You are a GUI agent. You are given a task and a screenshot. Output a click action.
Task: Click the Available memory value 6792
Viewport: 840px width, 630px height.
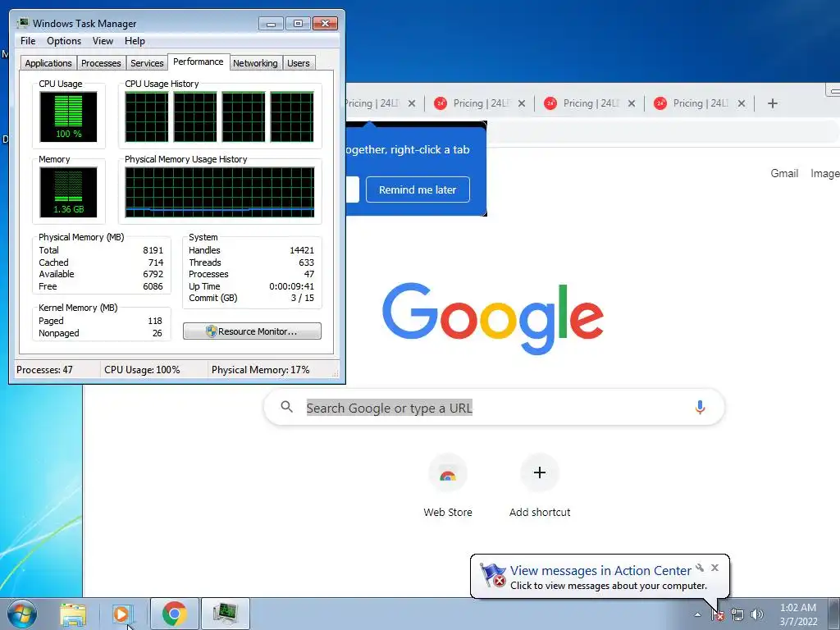tap(153, 274)
